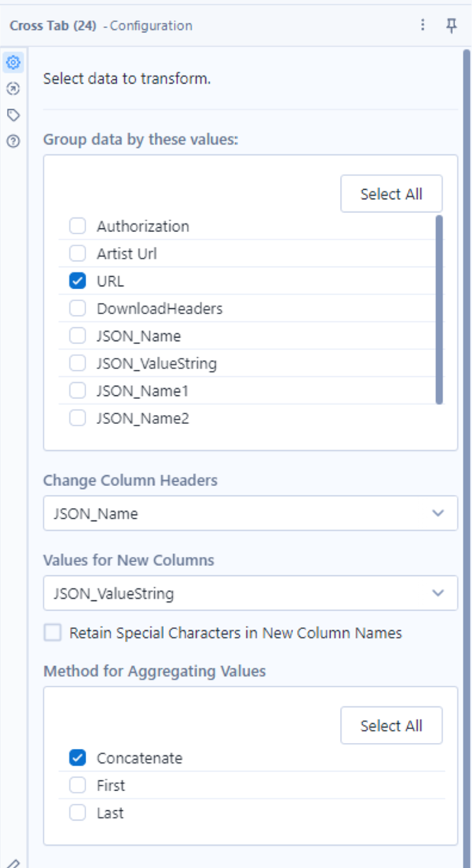Check the Authorization checkbox
Screen dimensions: 472x868
coord(78,226)
